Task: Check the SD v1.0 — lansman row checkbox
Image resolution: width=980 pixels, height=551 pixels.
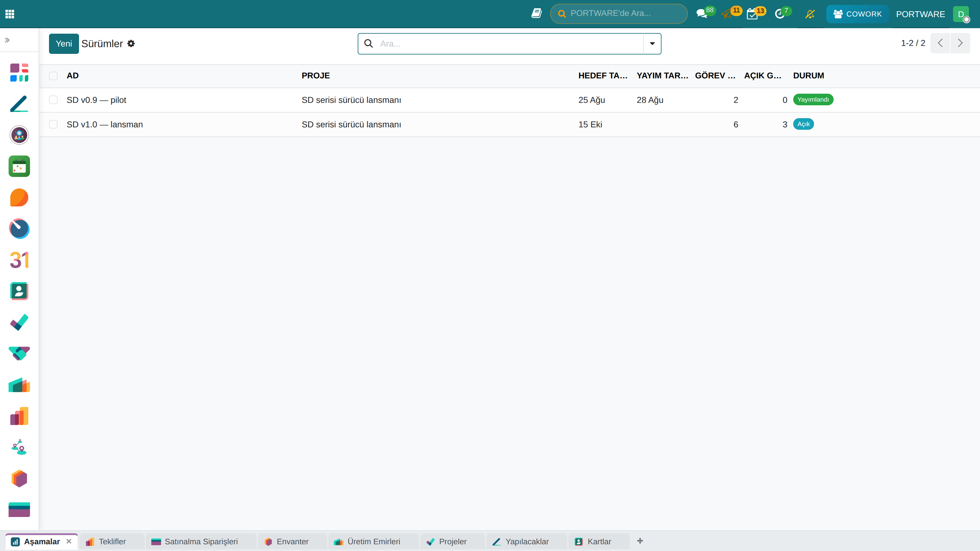Action: tap(53, 124)
